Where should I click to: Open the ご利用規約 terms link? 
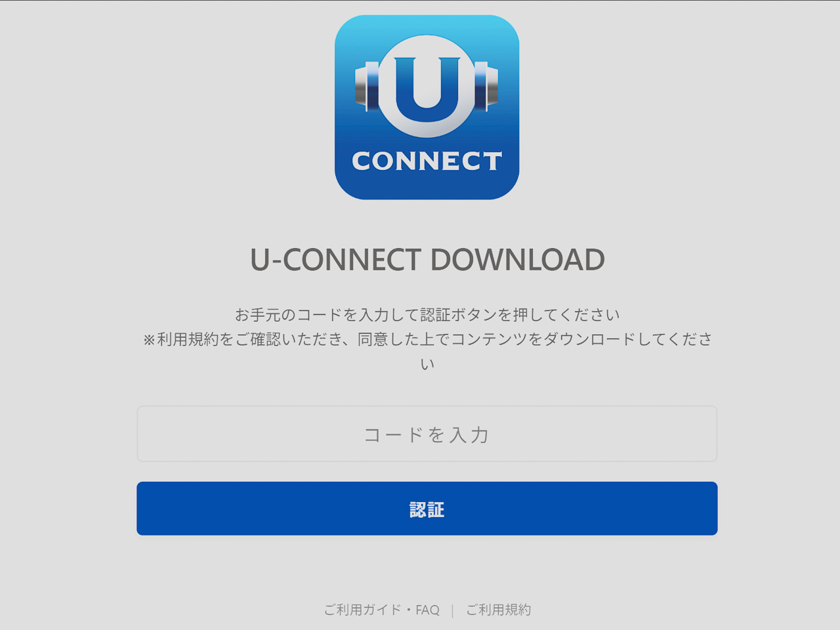pyautogui.click(x=499, y=610)
